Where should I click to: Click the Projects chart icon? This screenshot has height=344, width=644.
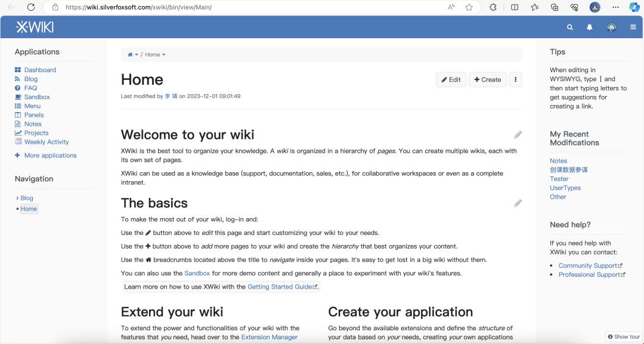(x=18, y=133)
